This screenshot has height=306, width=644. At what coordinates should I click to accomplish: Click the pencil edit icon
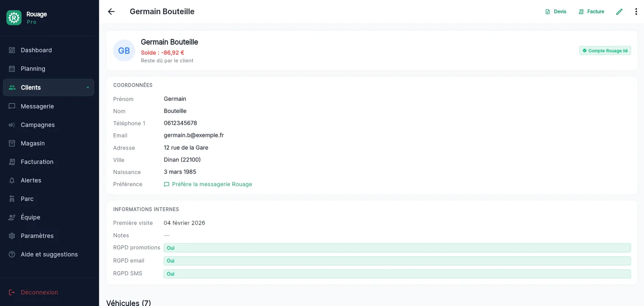[x=619, y=11]
